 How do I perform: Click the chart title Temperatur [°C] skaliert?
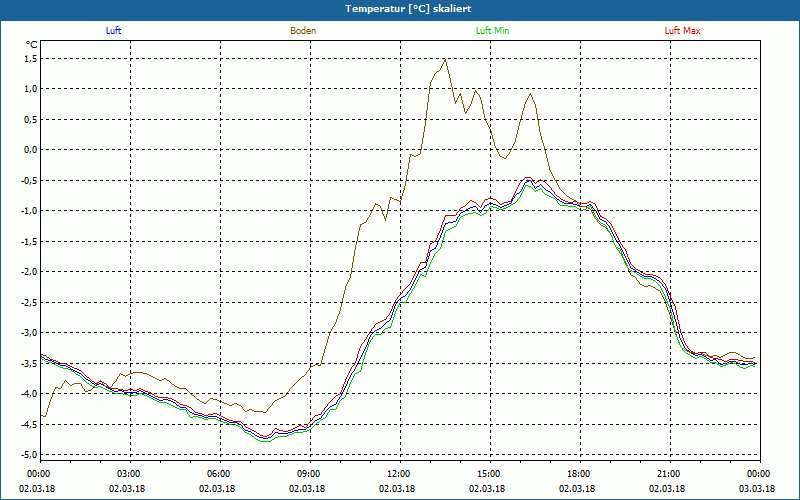[x=408, y=9]
